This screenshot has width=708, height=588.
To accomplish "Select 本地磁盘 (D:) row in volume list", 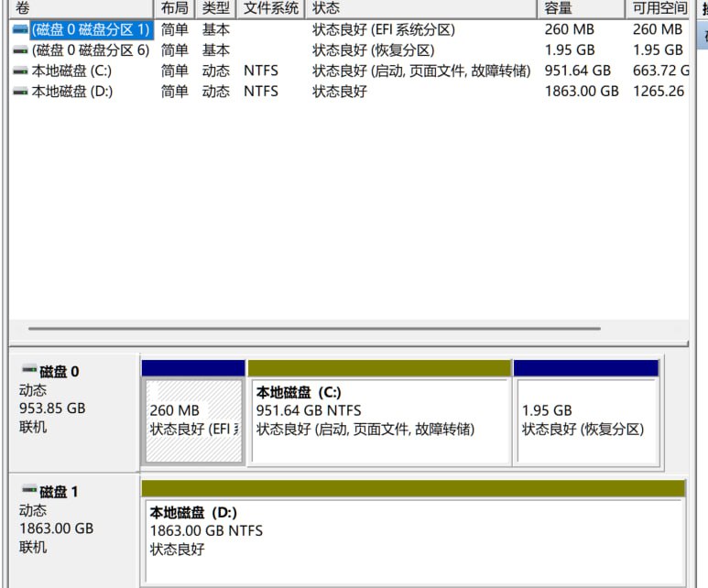I will pyautogui.click(x=349, y=92).
